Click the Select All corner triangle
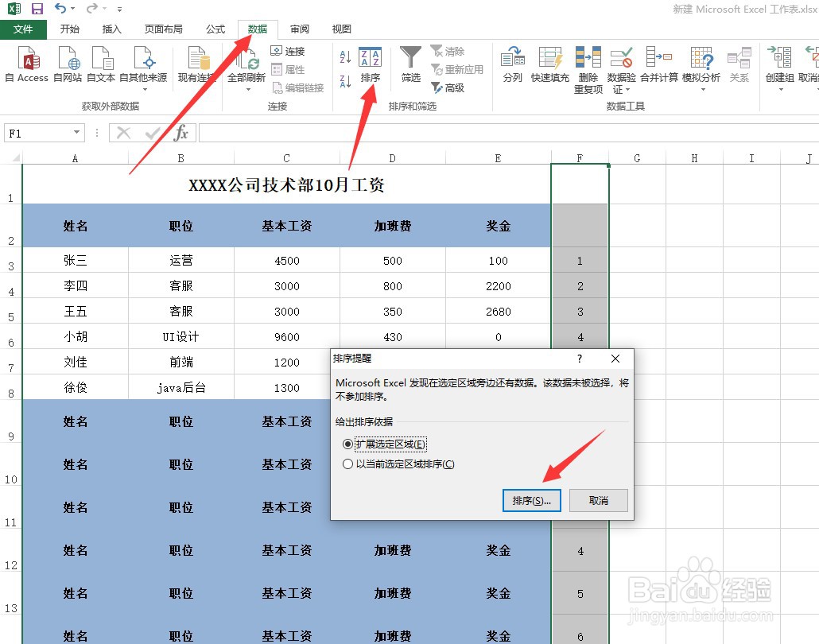Image resolution: width=819 pixels, height=644 pixels. coord(16,157)
